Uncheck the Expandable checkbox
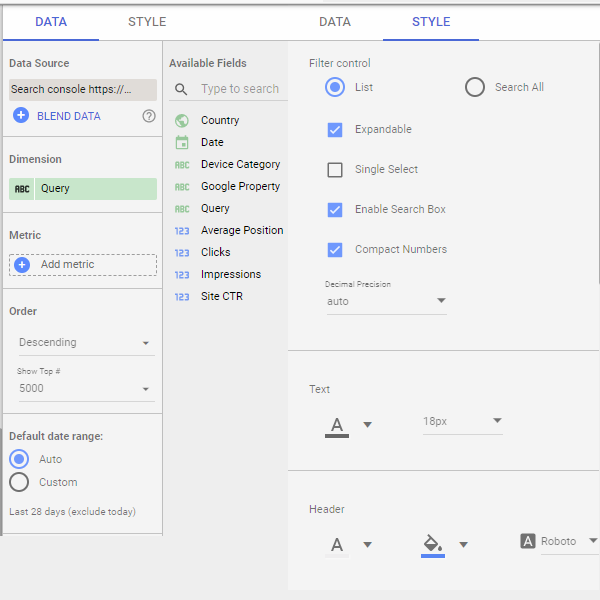Image resolution: width=600 pixels, height=600 pixels. pyautogui.click(x=335, y=130)
